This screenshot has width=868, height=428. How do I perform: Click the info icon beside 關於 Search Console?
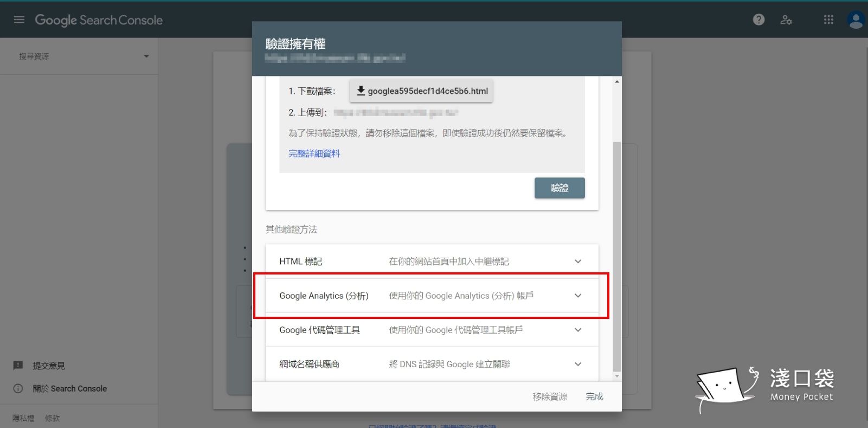[x=18, y=388]
